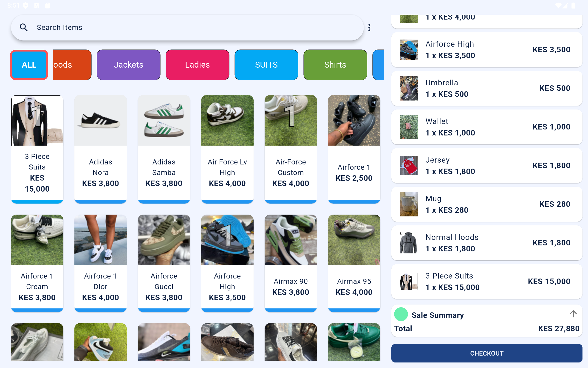Image resolution: width=588 pixels, height=368 pixels.
Task: Tap the WiFi icon in the status bar
Action: [558, 5]
